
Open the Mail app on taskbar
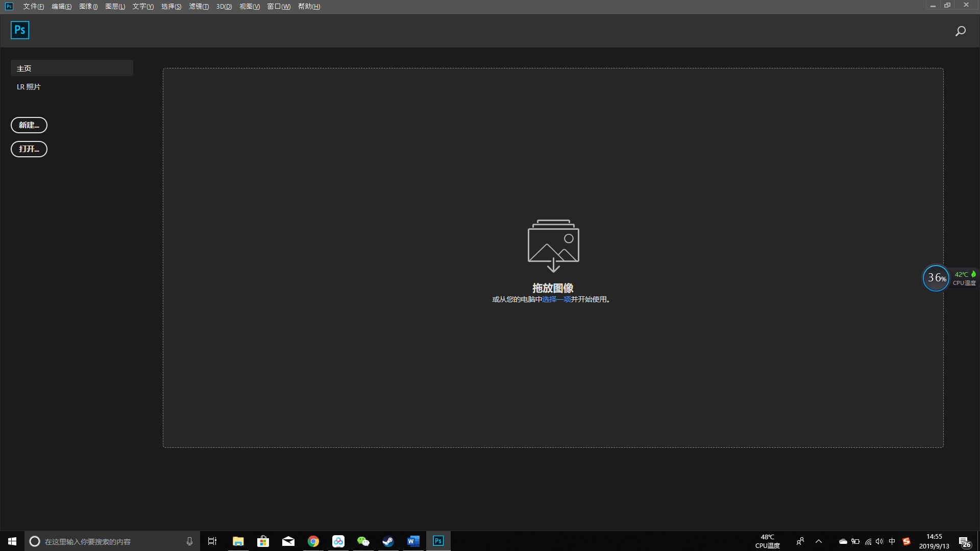click(x=288, y=541)
